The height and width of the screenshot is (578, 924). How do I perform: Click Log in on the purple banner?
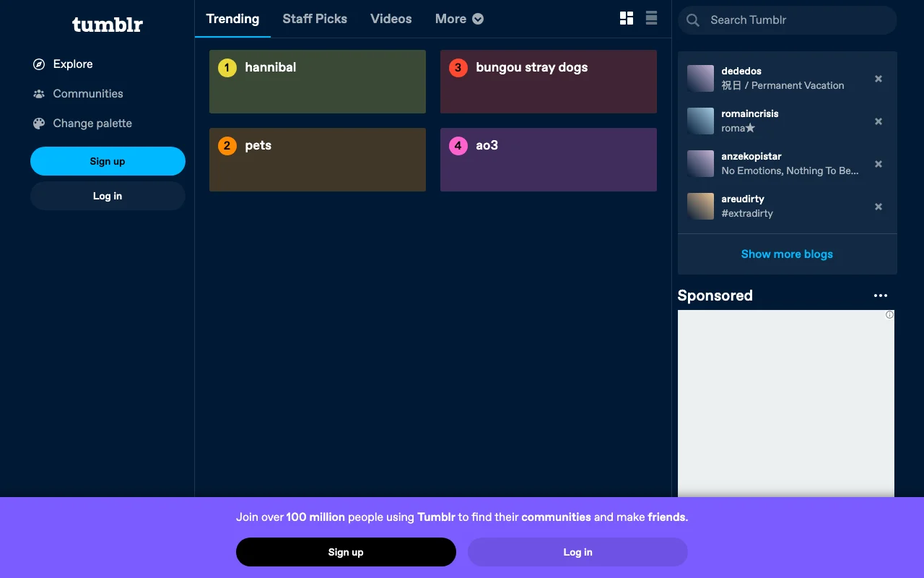pos(577,552)
